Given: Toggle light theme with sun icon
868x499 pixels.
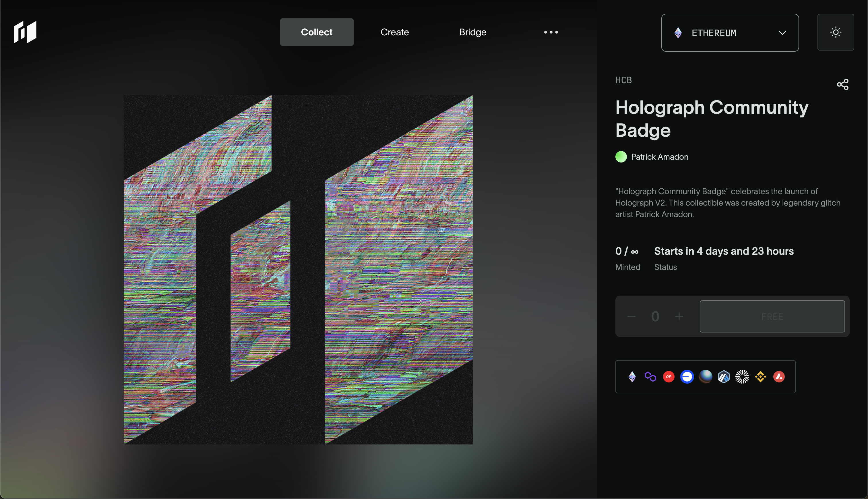Looking at the screenshot, I should point(836,32).
